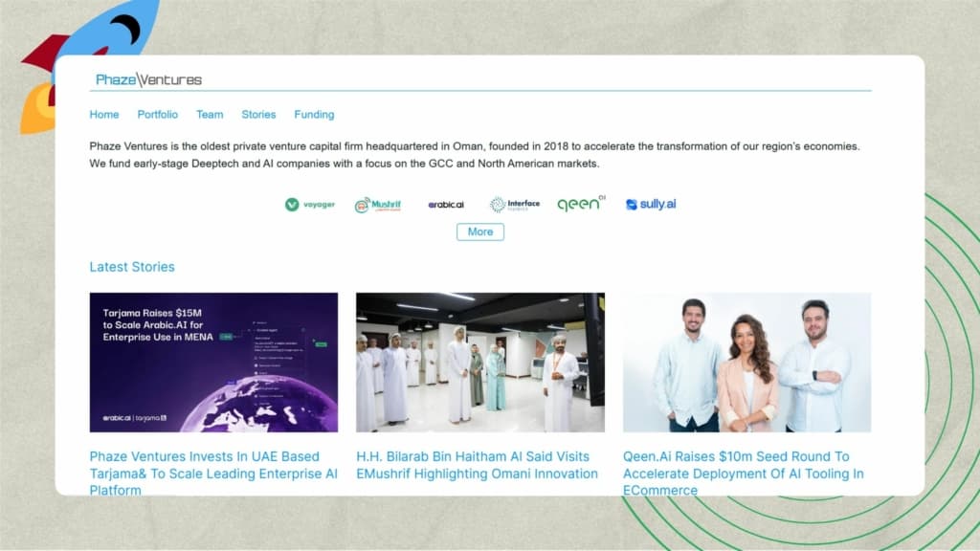Click the Voyager portfolio logo

point(310,205)
